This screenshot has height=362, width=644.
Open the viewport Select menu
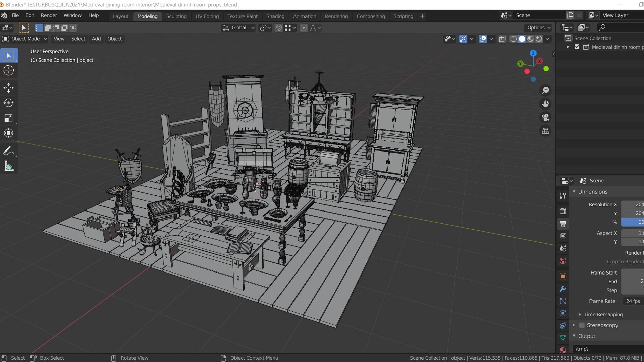tap(78, 39)
